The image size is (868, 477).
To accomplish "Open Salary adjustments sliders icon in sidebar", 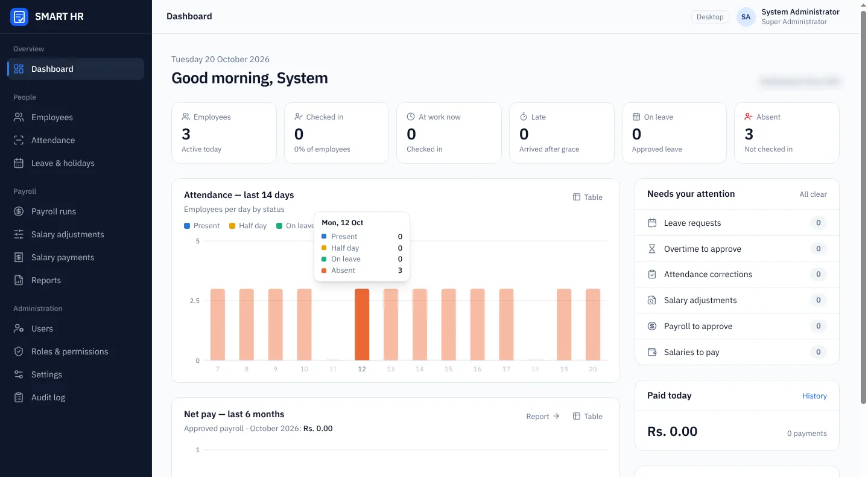I will [x=19, y=234].
